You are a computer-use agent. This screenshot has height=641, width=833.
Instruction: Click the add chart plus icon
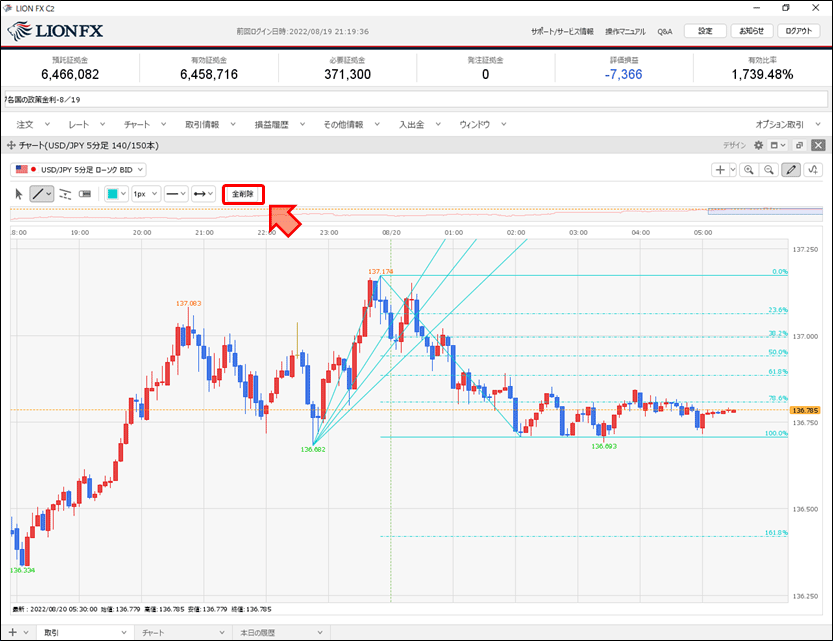click(x=720, y=170)
